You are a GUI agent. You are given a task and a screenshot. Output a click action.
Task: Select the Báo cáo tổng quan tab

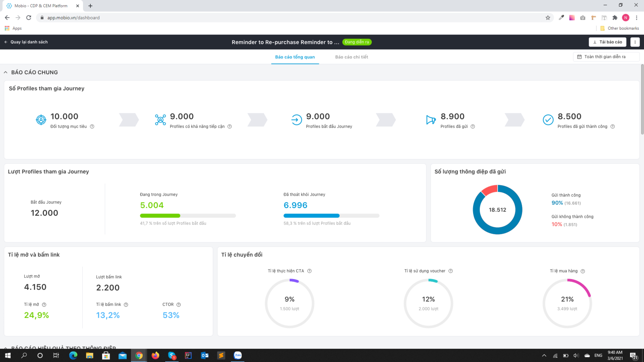click(x=295, y=57)
